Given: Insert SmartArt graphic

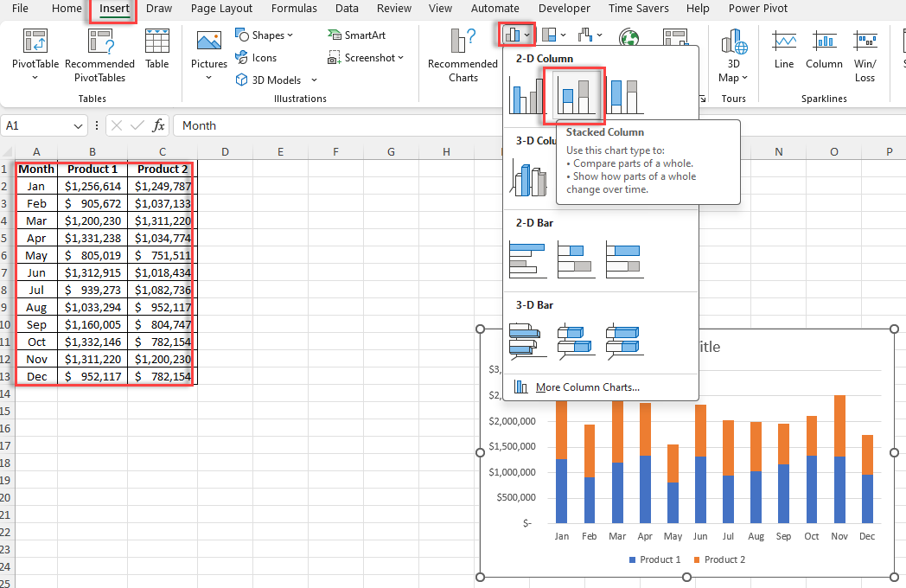Looking at the screenshot, I should point(356,35).
